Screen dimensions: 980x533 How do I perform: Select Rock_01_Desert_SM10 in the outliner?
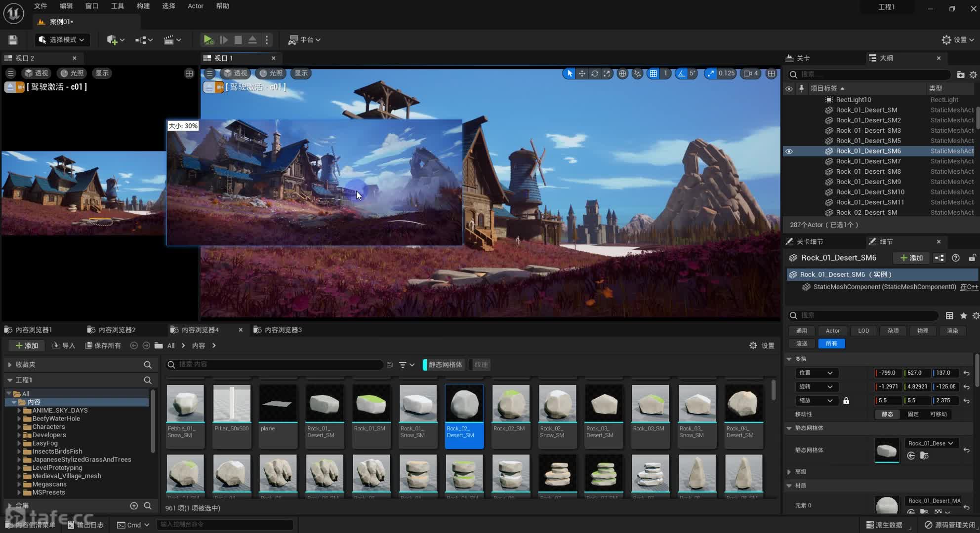coord(870,192)
